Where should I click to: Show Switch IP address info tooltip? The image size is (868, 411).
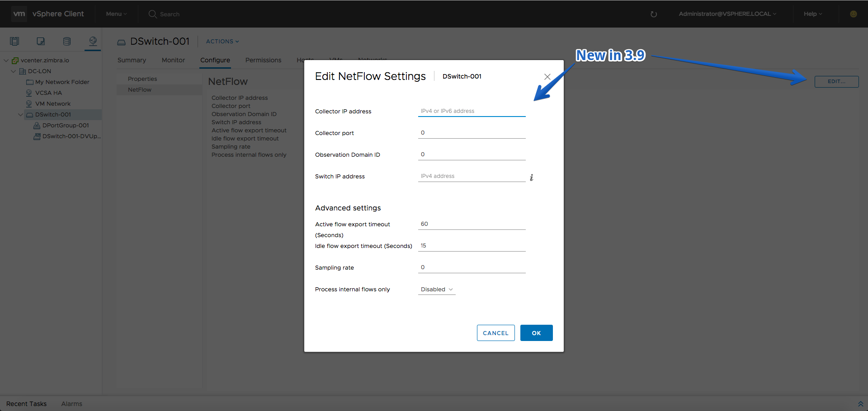click(532, 177)
